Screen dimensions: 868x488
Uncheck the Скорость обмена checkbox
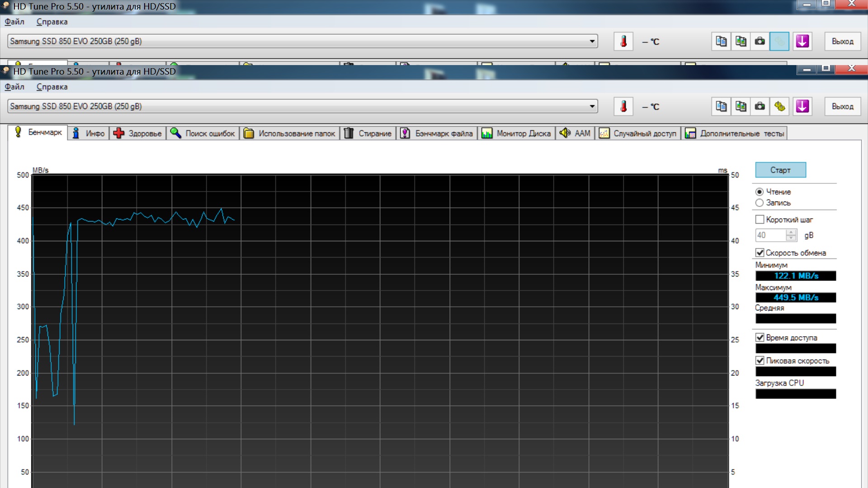[x=760, y=253]
